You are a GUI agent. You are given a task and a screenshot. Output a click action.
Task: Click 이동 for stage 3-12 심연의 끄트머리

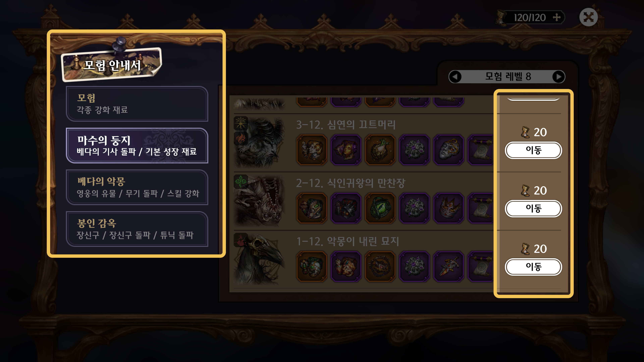533,150
